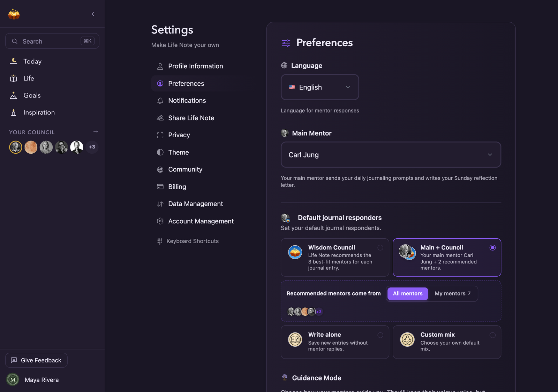
Task: Switch recommended mentors to All mentors
Action: click(x=408, y=294)
